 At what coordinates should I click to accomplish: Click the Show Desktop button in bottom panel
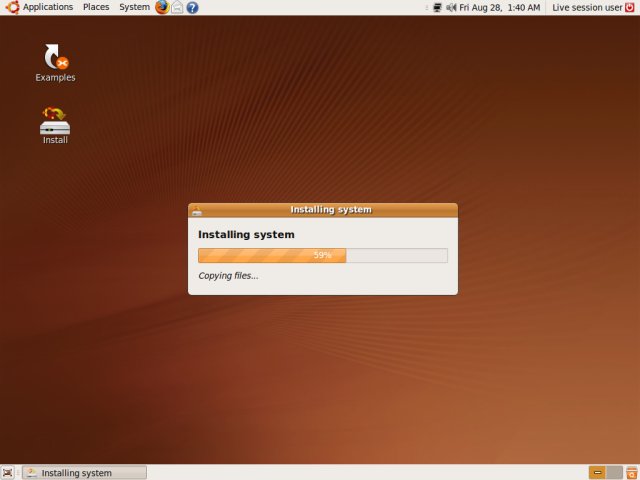click(x=7, y=473)
